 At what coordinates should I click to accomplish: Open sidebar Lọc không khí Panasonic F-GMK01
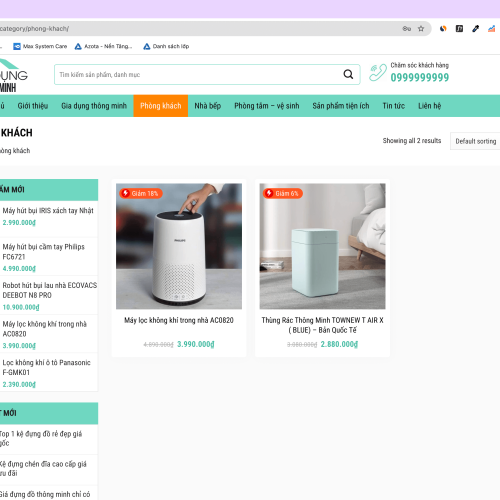point(46,367)
